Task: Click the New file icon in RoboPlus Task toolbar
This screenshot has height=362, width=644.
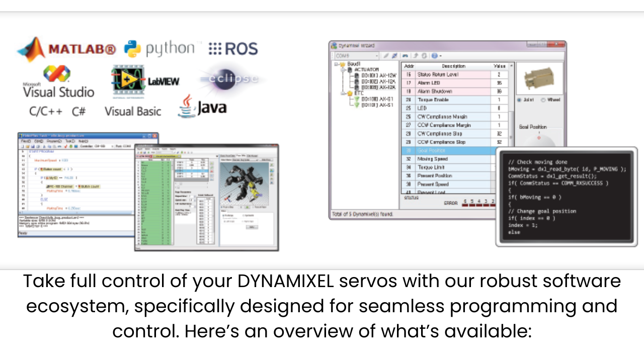Action: coord(23,146)
